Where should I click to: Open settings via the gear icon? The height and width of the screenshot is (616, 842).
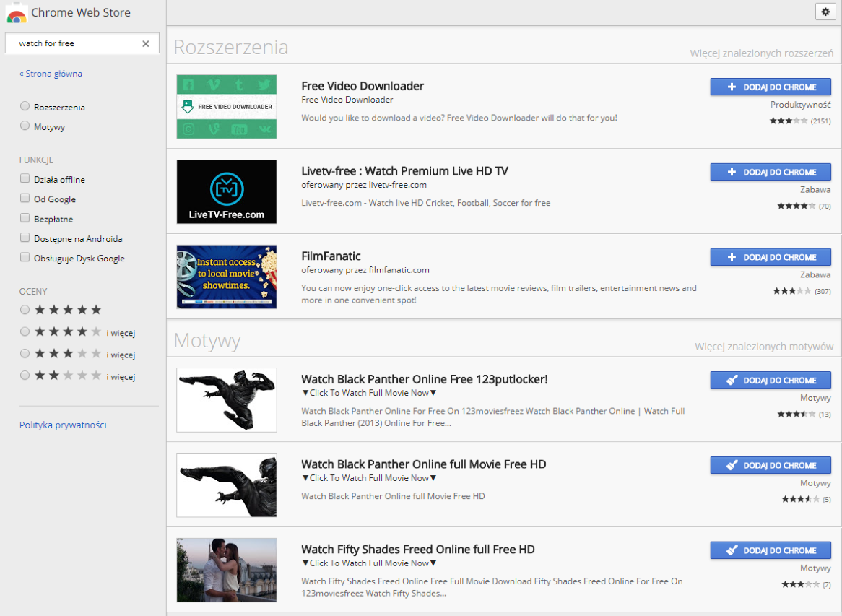[x=825, y=12]
